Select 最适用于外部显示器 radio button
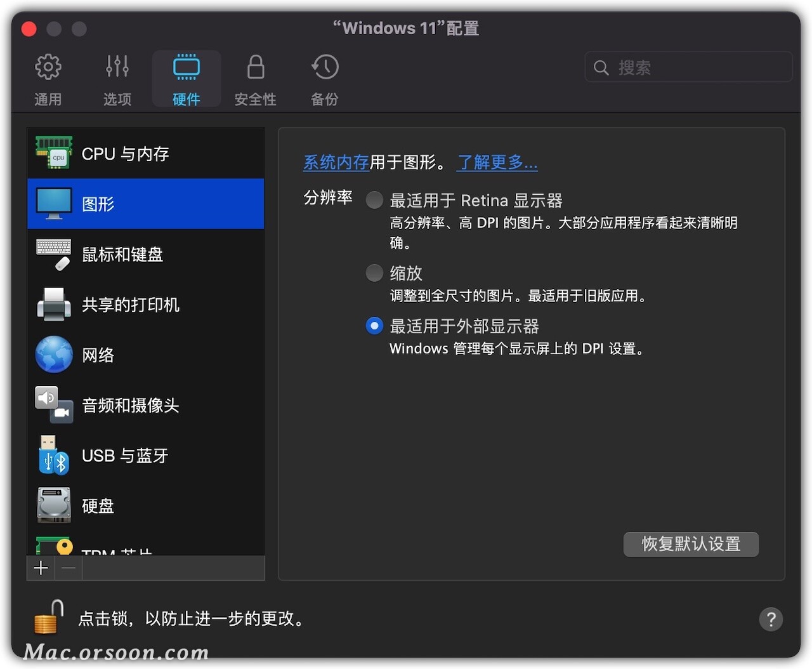 tap(374, 326)
